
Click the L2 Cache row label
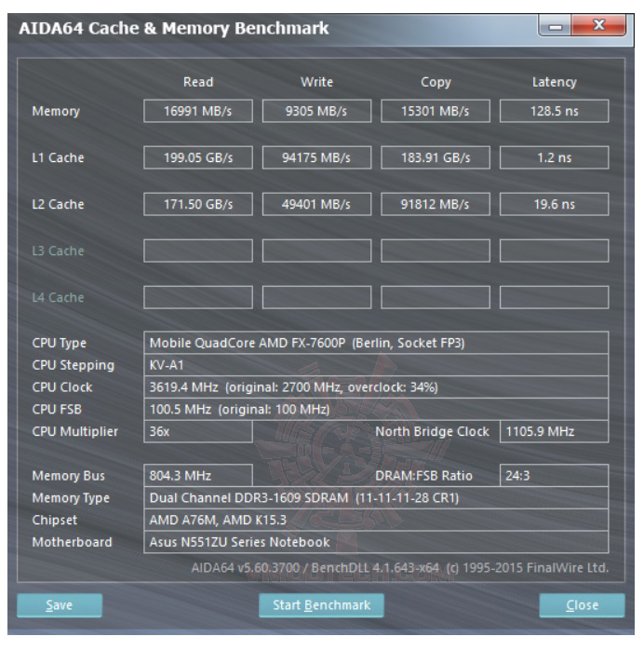(58, 204)
